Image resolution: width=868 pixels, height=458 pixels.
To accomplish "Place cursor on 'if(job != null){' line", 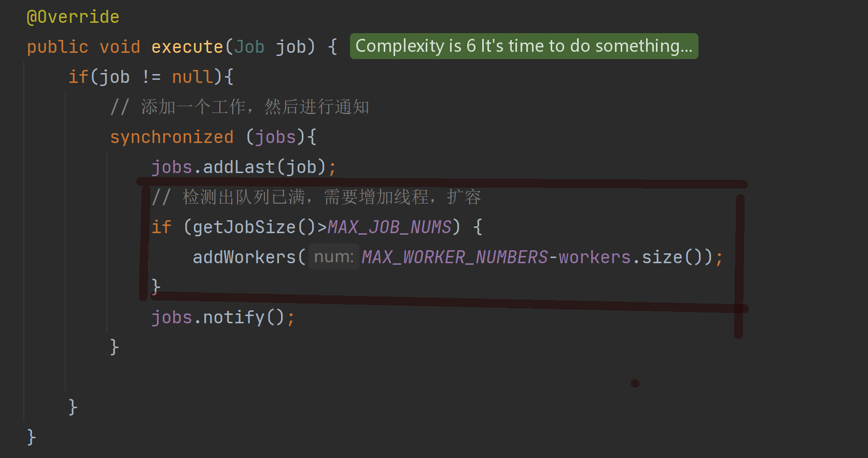I will 151,77.
